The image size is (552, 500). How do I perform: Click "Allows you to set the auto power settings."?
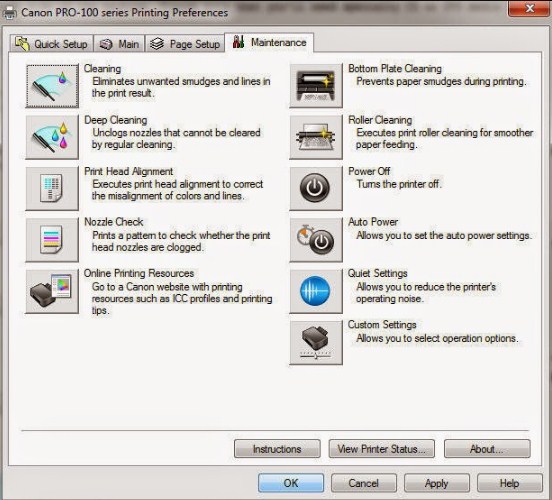[444, 235]
